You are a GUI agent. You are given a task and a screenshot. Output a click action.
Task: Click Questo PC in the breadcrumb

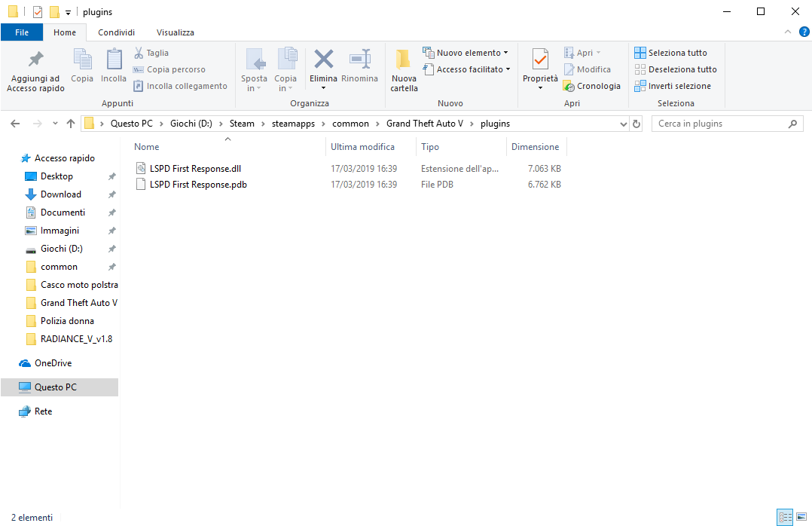tap(132, 124)
